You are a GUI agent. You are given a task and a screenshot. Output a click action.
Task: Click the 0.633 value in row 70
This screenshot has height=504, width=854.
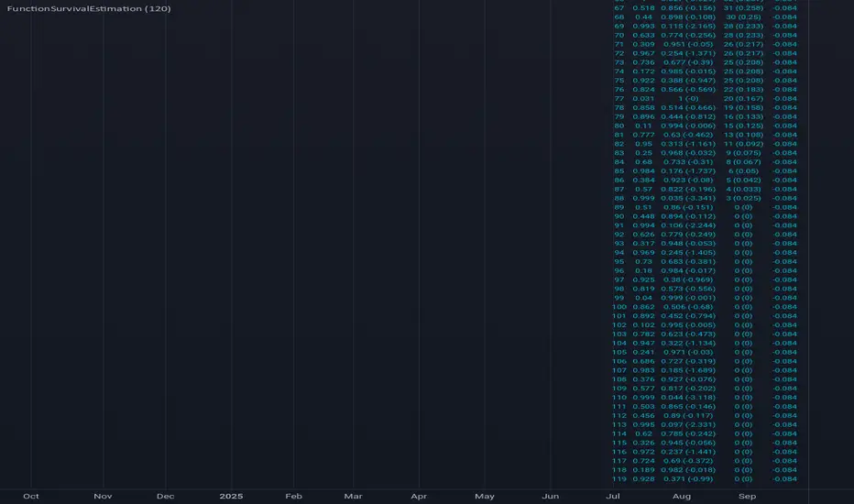coord(644,36)
